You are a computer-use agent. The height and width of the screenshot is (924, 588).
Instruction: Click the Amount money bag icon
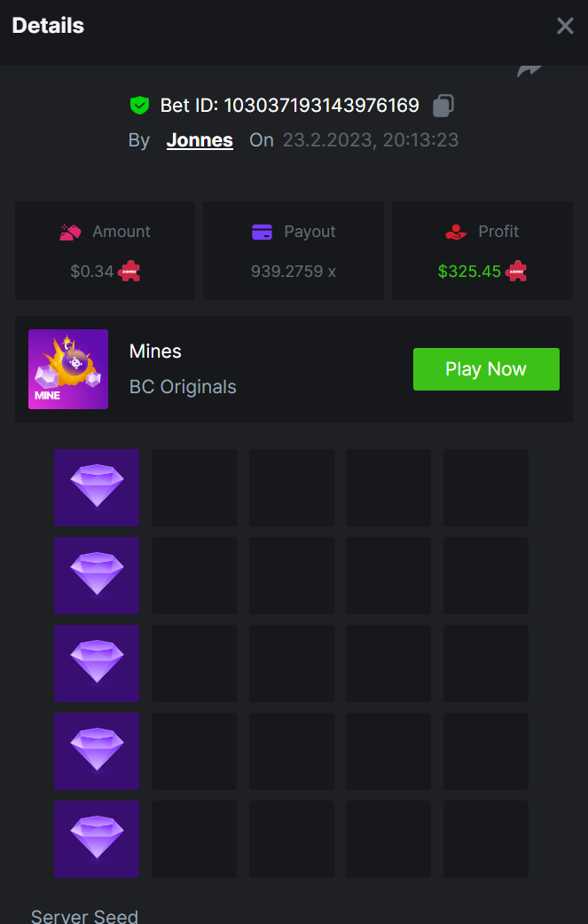(70, 233)
